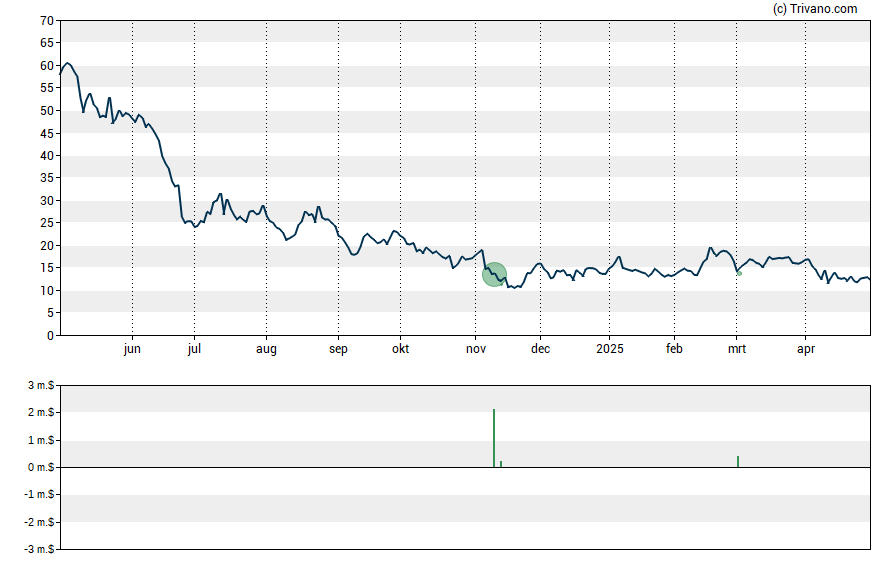
Task: Click the '1 m.$' label
Action: pyautogui.click(x=41, y=440)
